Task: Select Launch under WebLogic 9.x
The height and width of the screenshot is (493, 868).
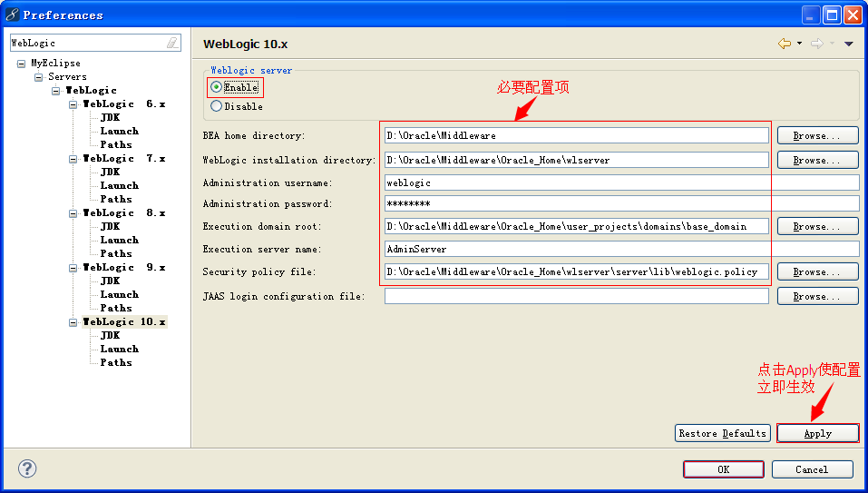Action: coord(119,294)
